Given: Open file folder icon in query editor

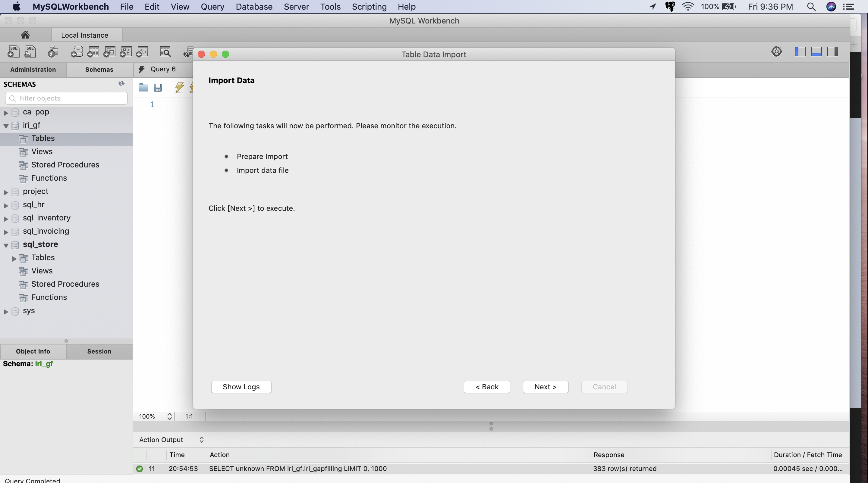Looking at the screenshot, I should 143,88.
